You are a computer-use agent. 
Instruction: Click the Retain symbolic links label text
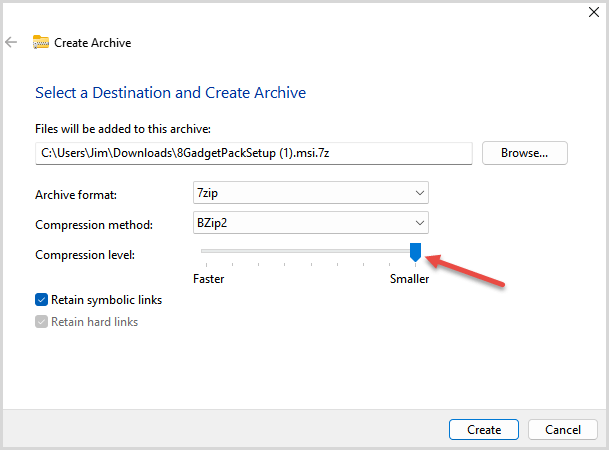pyautogui.click(x=106, y=300)
